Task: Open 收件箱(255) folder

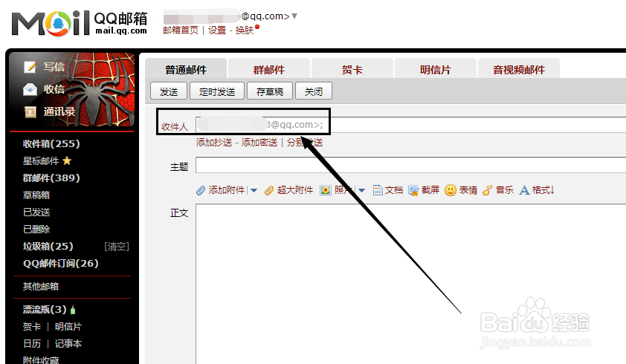Action: pos(51,143)
